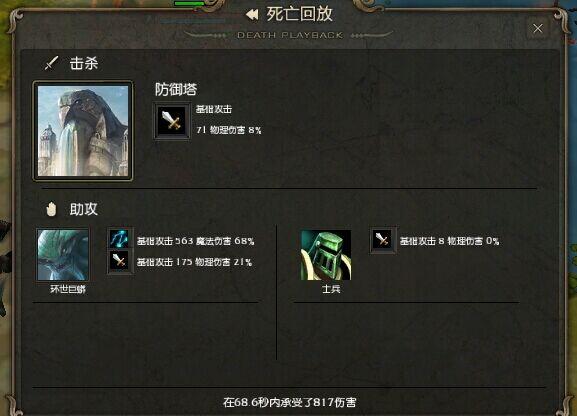Screen dimensions: 577x416
Task: Click the sword icon next to 击杀
Action: click(x=52, y=63)
